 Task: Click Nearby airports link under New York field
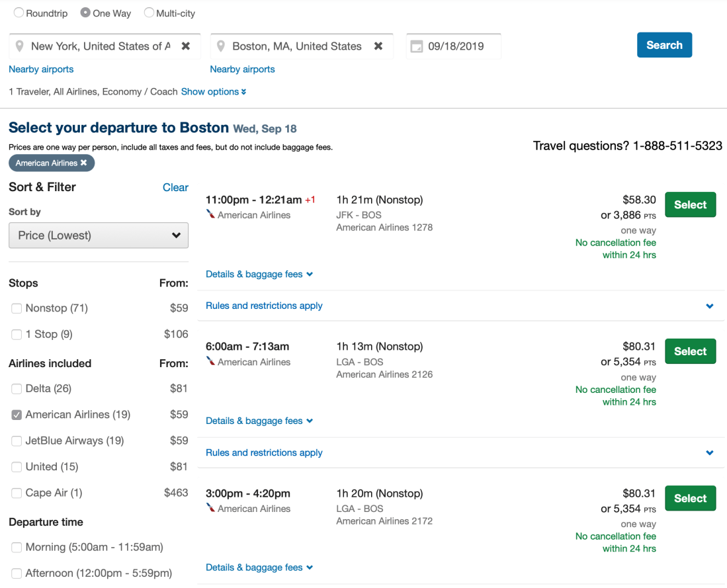(41, 69)
